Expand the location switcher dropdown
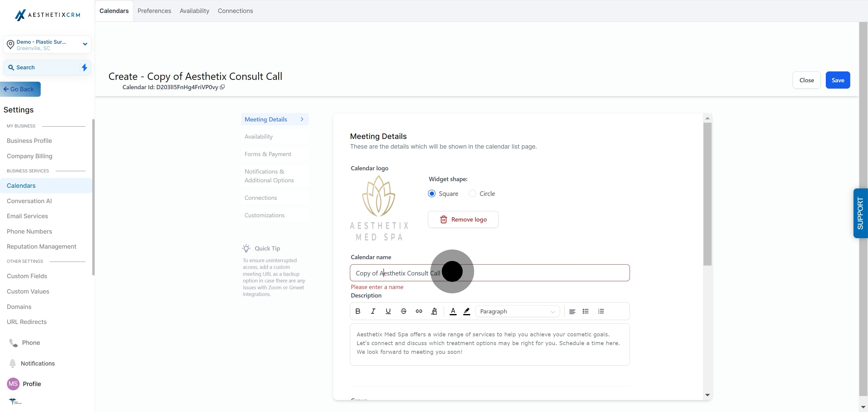Viewport: 868px width, 412px height. (x=85, y=44)
